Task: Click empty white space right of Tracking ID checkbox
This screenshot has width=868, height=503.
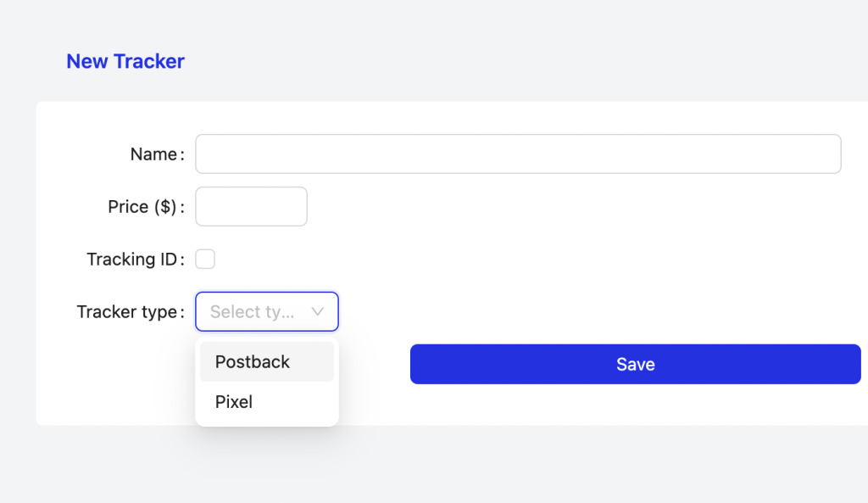Action: pos(509,260)
